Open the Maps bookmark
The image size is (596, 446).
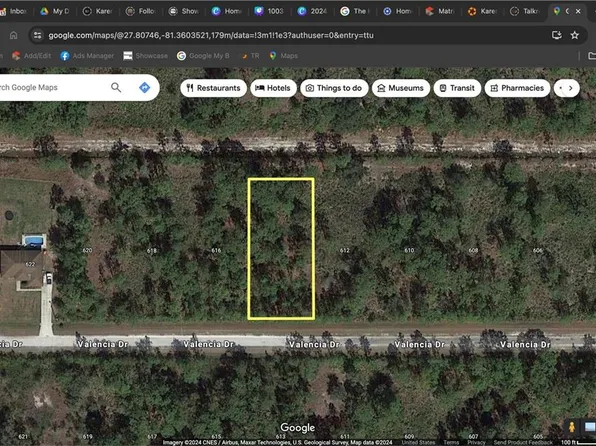pyautogui.click(x=284, y=56)
